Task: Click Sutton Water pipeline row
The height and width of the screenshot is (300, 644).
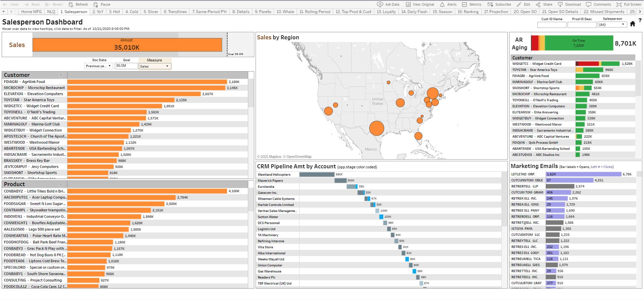Action: [379, 217]
